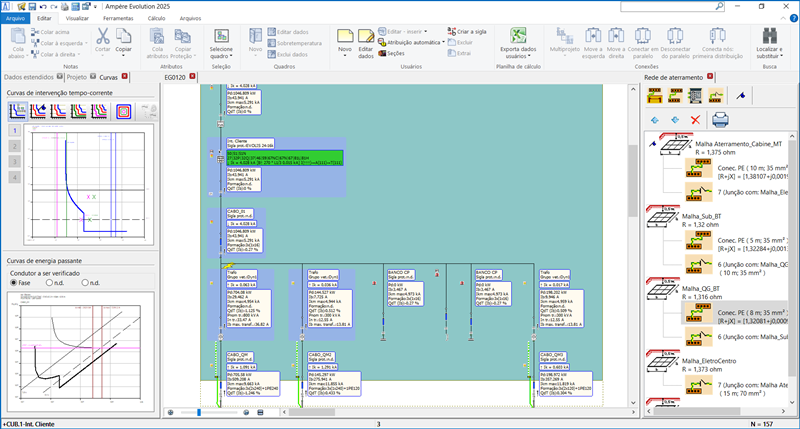Click the Exporta dados usuários Excel icon
The height and width of the screenshot is (429, 800).
tap(518, 36)
